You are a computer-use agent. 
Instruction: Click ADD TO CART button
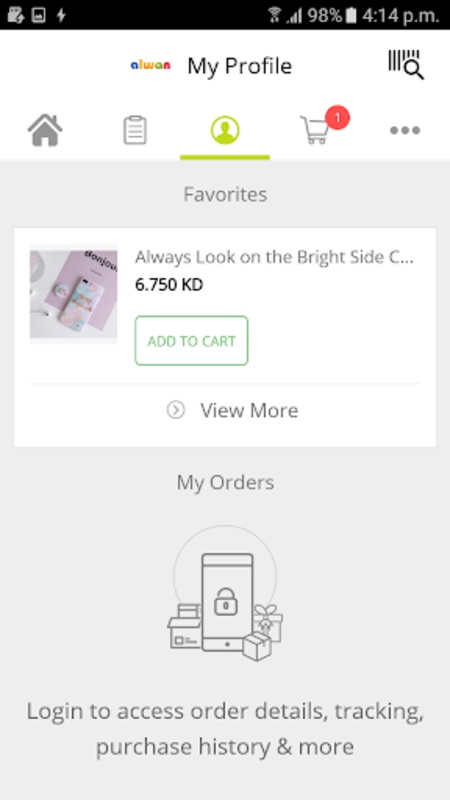coord(191,341)
